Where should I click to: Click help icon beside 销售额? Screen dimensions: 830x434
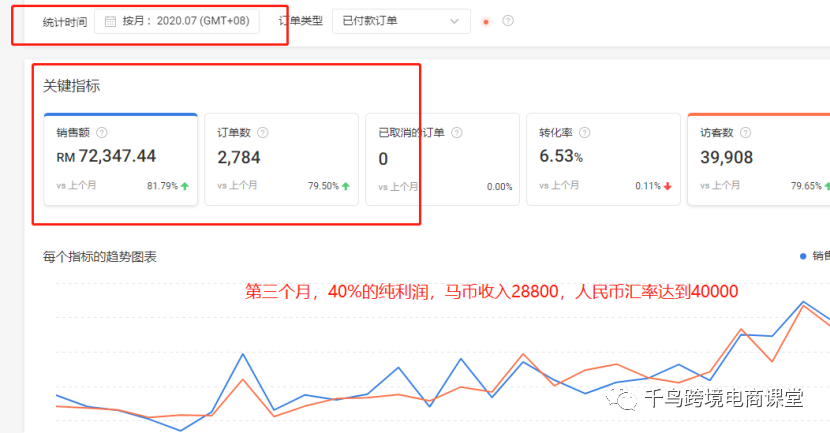(x=102, y=132)
